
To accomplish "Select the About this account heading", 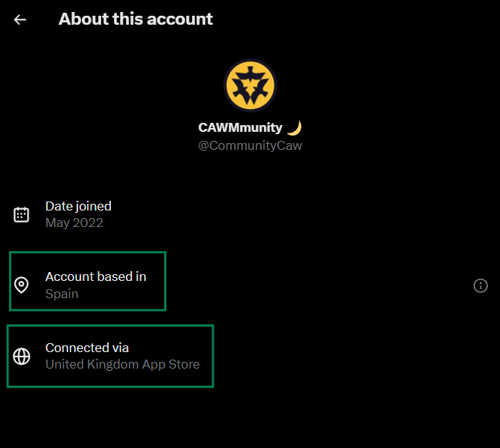I will [136, 19].
